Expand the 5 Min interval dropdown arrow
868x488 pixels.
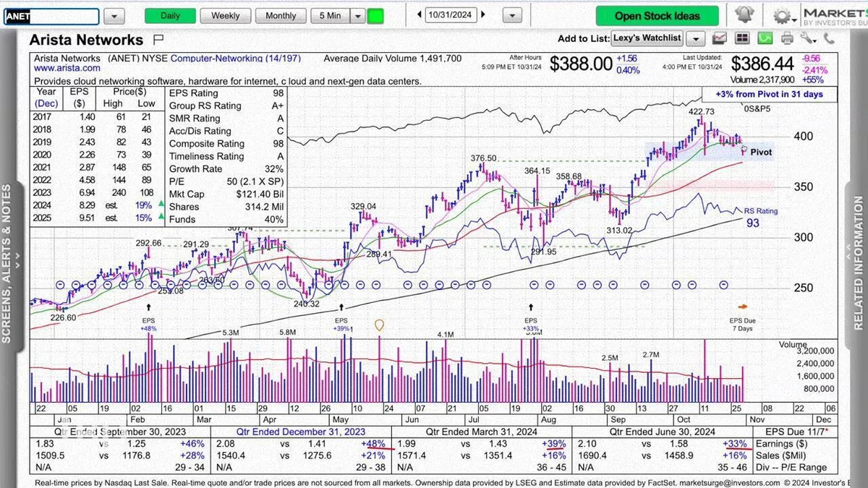358,16
